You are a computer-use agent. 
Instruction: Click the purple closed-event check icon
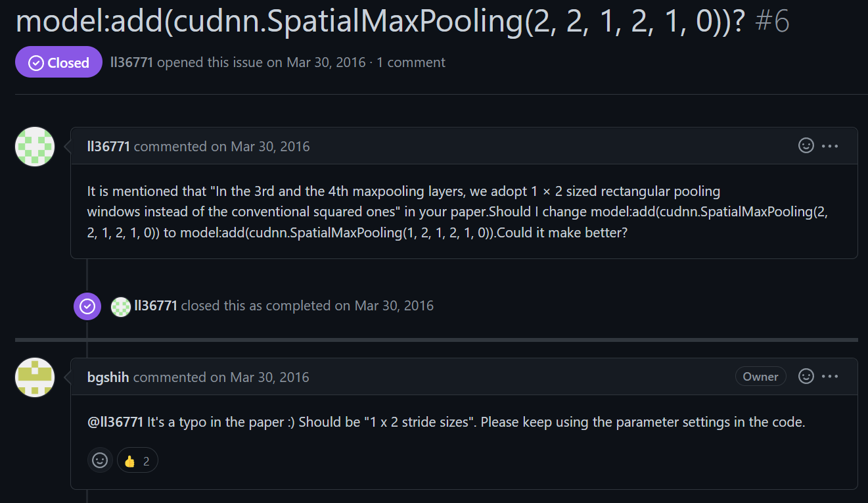[x=87, y=306]
